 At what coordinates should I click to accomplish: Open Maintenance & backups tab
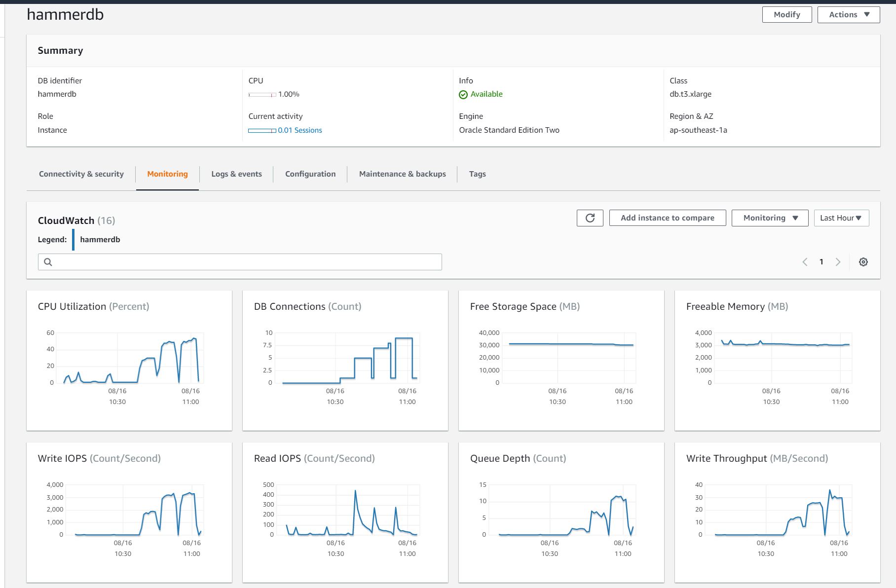[x=402, y=174]
